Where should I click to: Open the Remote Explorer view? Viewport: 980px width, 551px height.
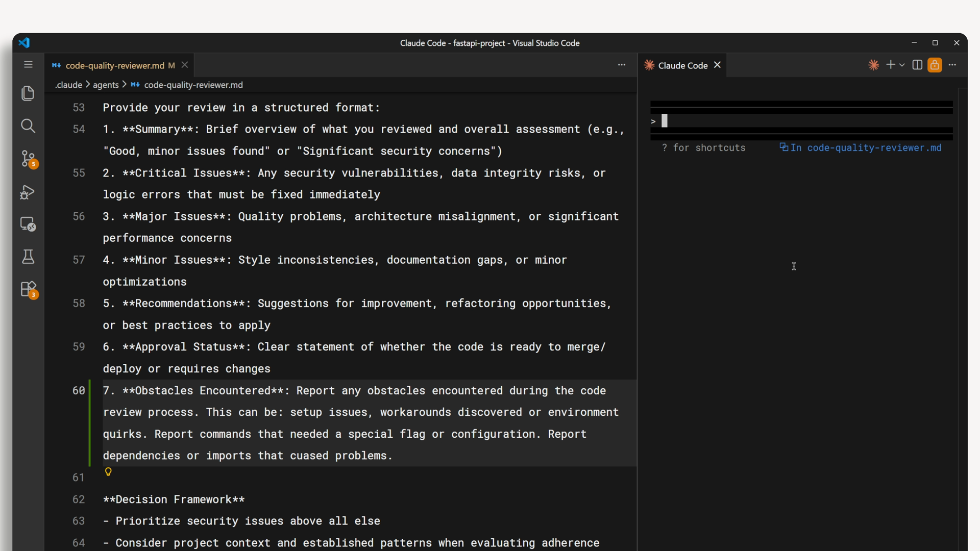click(x=28, y=224)
